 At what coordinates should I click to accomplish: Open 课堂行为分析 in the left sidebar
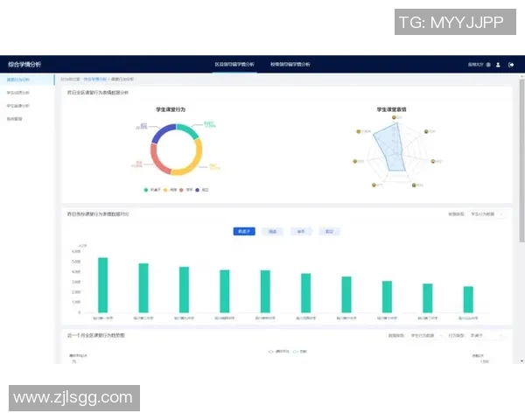[18, 79]
